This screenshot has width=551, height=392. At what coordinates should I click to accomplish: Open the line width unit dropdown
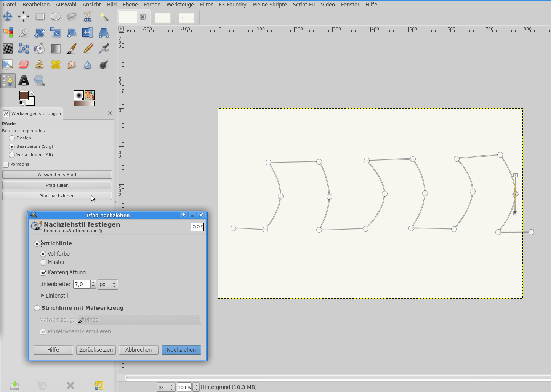[x=107, y=285]
